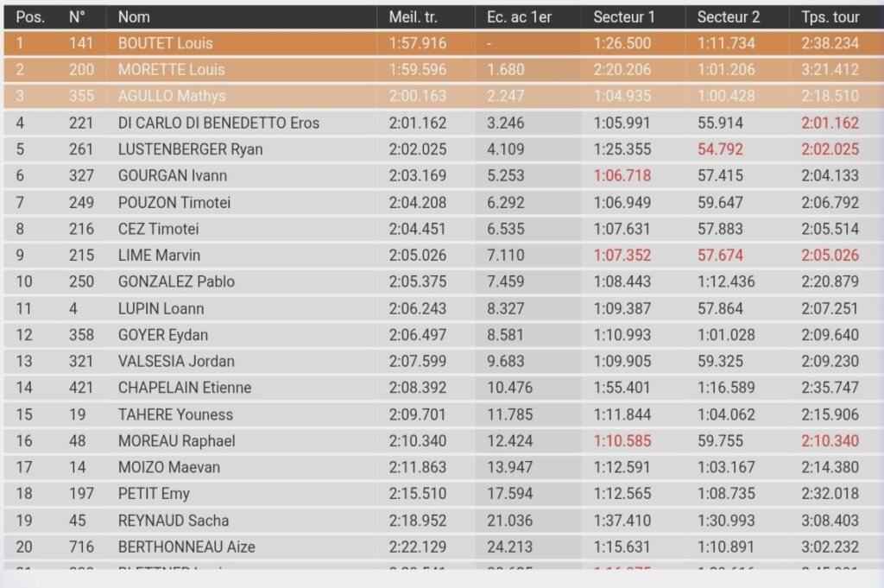This screenshot has height=588, width=884.
Task: Click the 'Pos.' column header
Action: click(30, 16)
